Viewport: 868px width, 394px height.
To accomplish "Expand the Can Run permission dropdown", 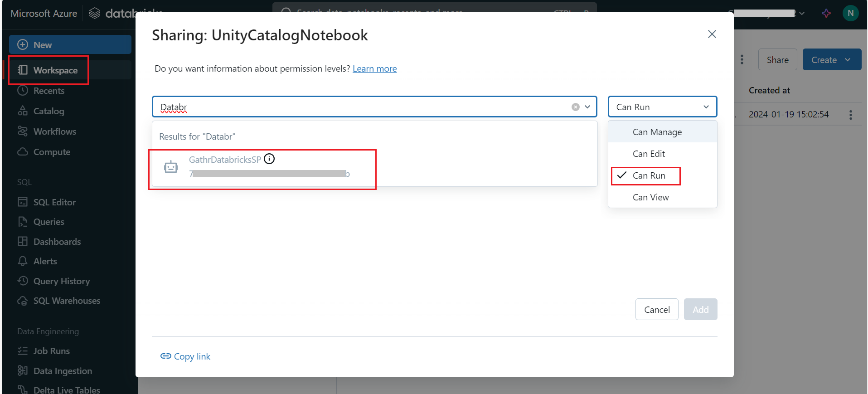I will [662, 107].
